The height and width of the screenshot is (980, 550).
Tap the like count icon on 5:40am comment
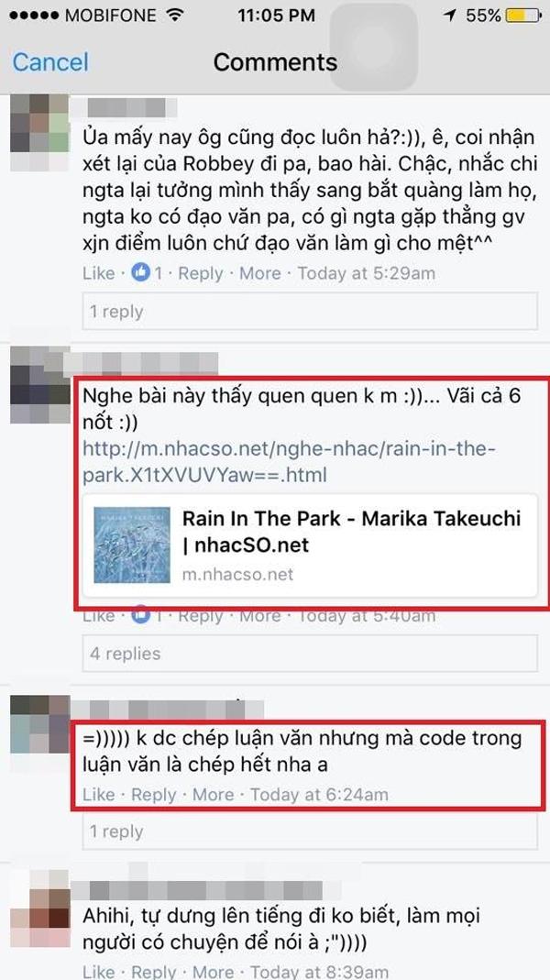[x=140, y=616]
